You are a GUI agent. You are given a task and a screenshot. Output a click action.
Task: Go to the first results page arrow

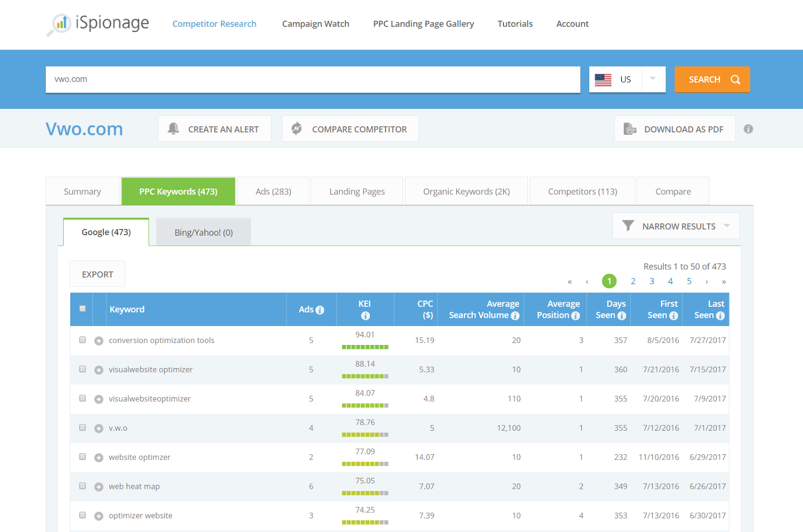coord(570,282)
